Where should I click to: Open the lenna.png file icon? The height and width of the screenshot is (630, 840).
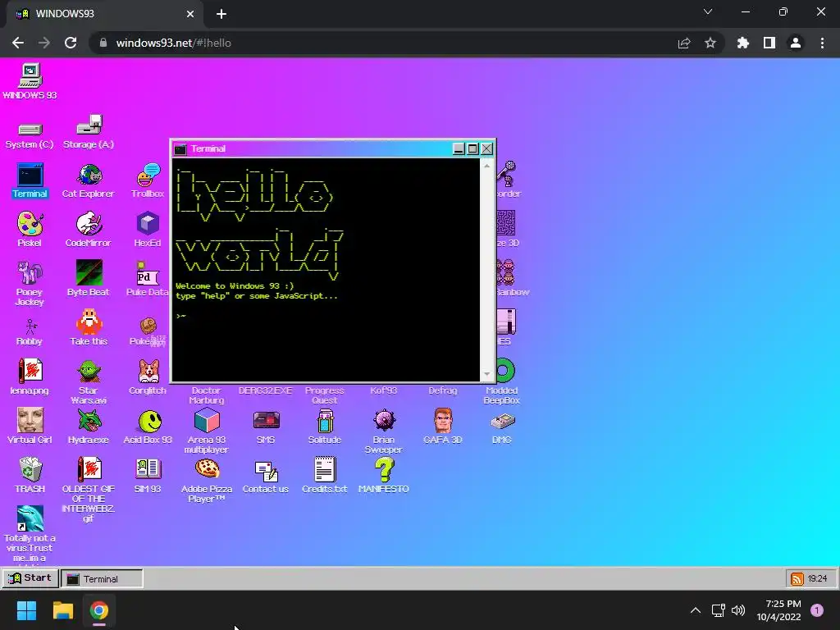tap(30, 372)
